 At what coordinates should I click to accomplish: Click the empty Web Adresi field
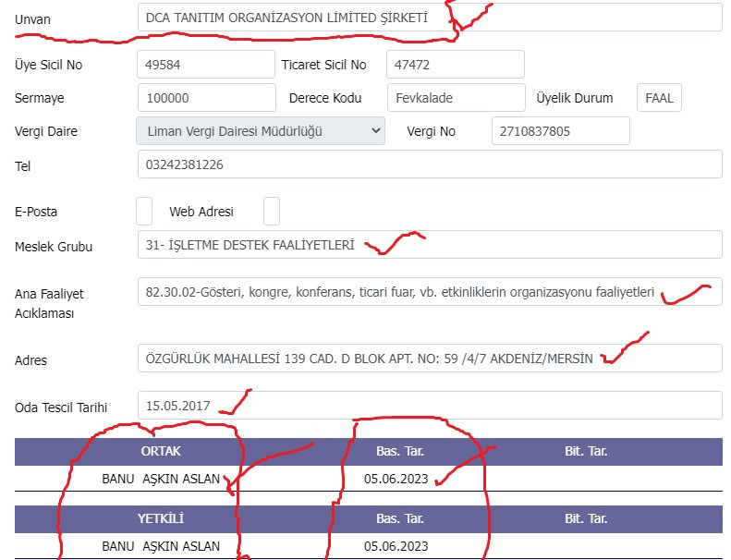(272, 212)
